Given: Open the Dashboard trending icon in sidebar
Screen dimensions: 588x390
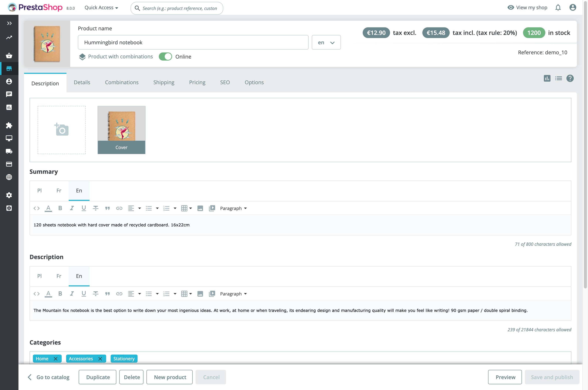Looking at the screenshot, I should (x=9, y=37).
